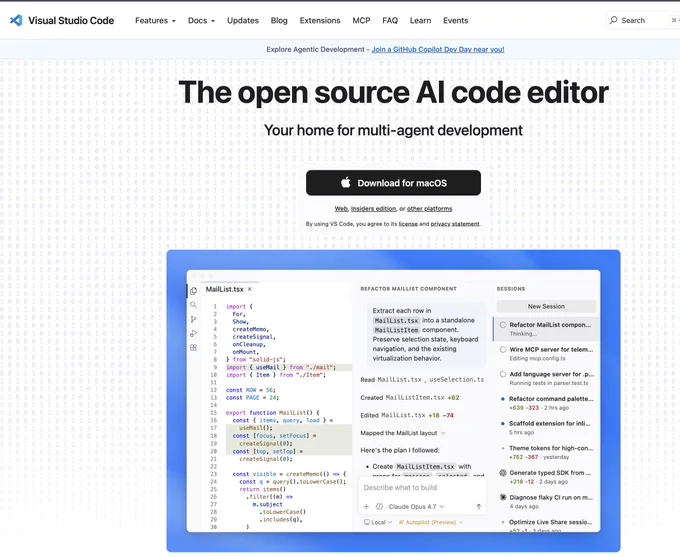Open the Extensions icon in mock sidebar

193,347
